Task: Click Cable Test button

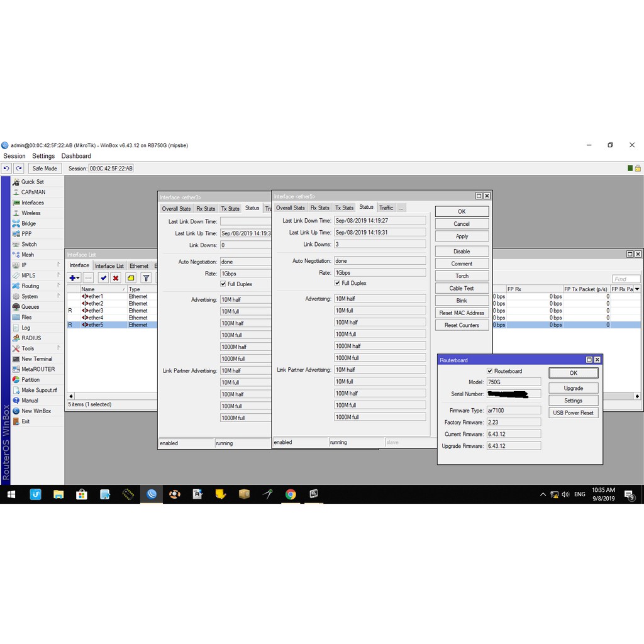Action: tap(462, 288)
